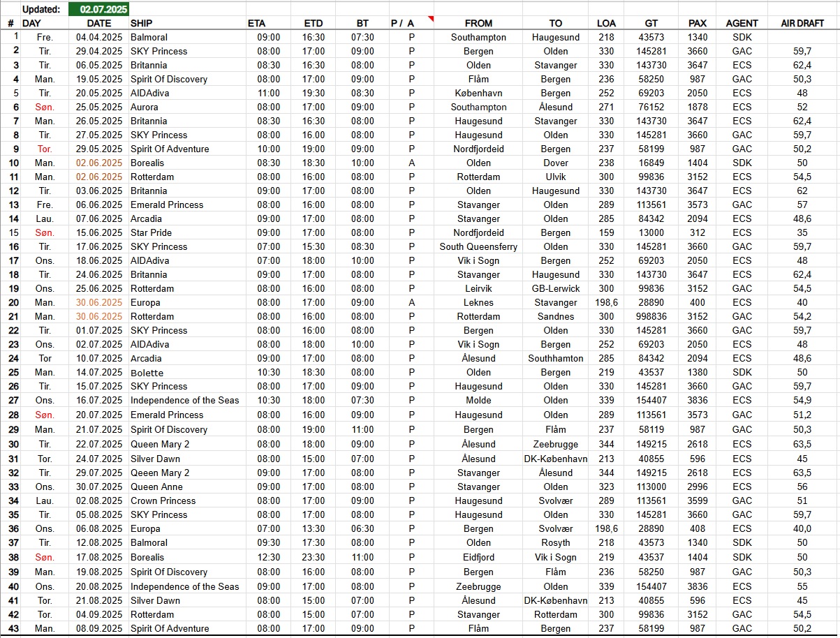Select the ETD value 13:30

[x=314, y=528]
